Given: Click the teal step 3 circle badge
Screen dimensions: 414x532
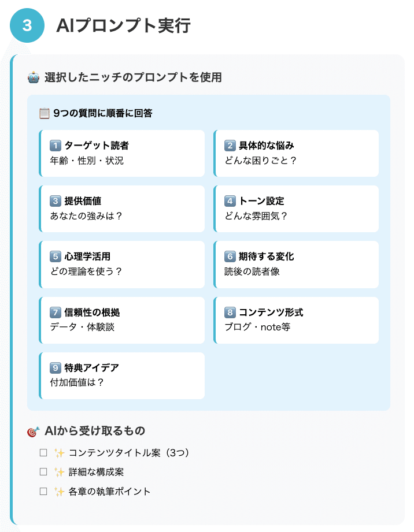Looking at the screenshot, I should [27, 25].
